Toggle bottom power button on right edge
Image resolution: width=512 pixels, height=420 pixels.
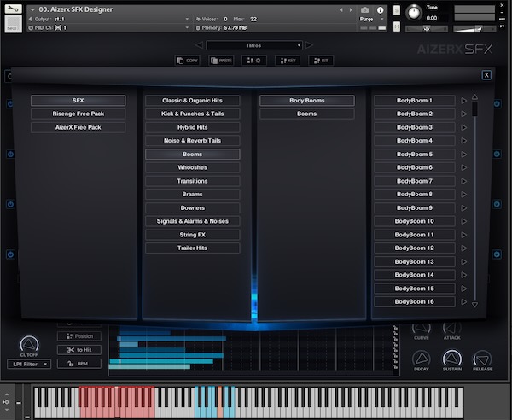click(497, 254)
